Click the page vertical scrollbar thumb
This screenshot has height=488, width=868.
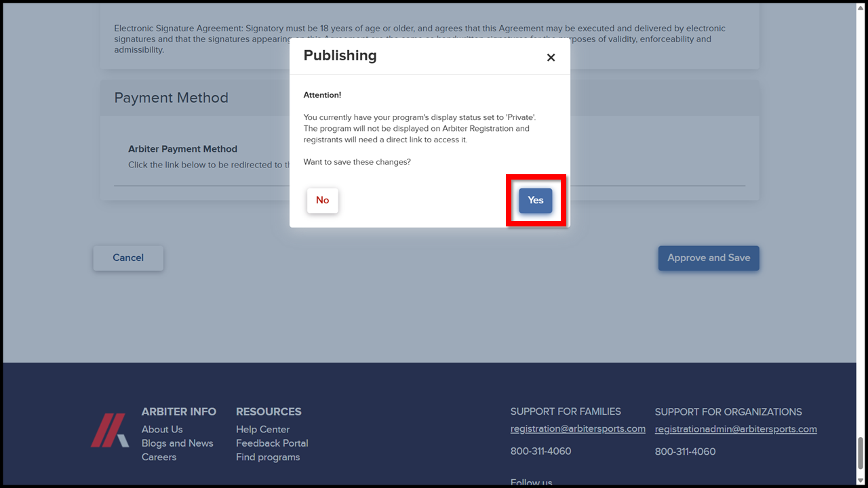(861, 453)
